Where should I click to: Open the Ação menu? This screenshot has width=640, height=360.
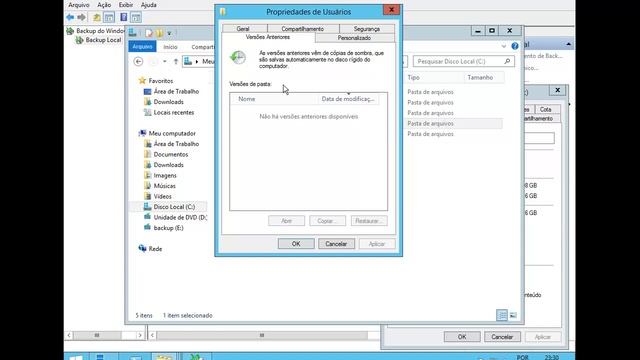104,5
